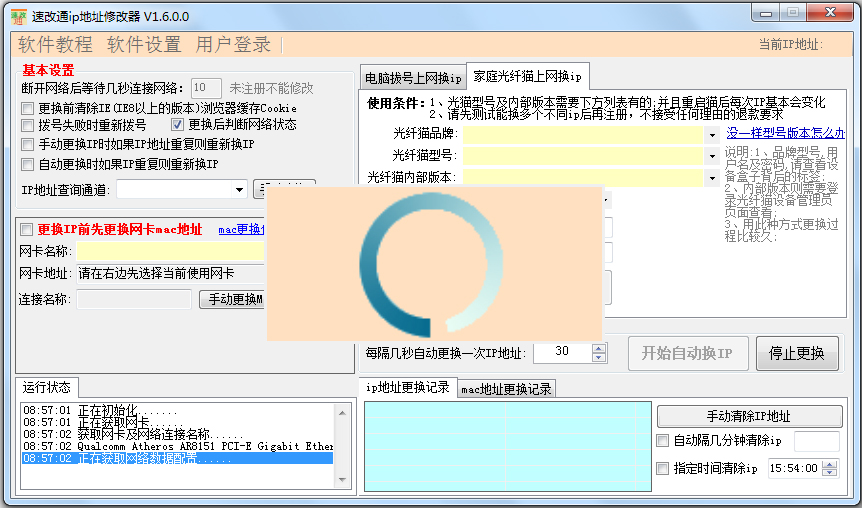The height and width of the screenshot is (508, 862).
Task: Open mac更换 help link
Action: point(241,230)
